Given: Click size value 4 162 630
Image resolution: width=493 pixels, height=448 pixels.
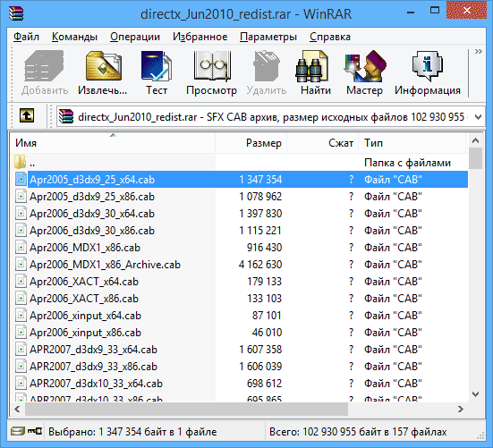Looking at the screenshot, I should (x=260, y=265).
